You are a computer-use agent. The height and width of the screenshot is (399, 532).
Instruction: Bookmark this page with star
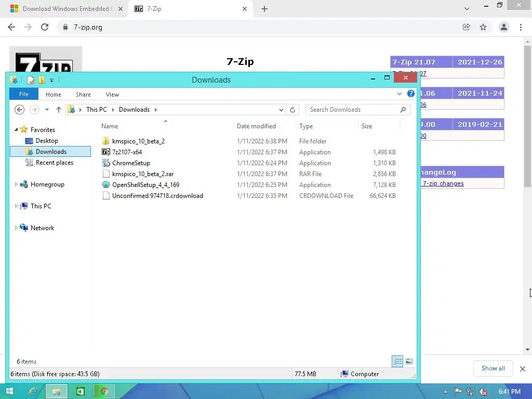(483, 27)
